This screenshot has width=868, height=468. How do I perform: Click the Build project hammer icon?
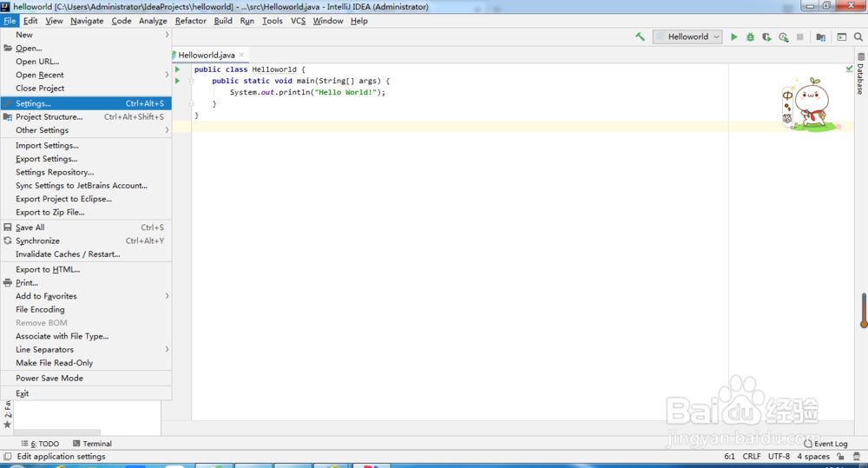point(640,37)
